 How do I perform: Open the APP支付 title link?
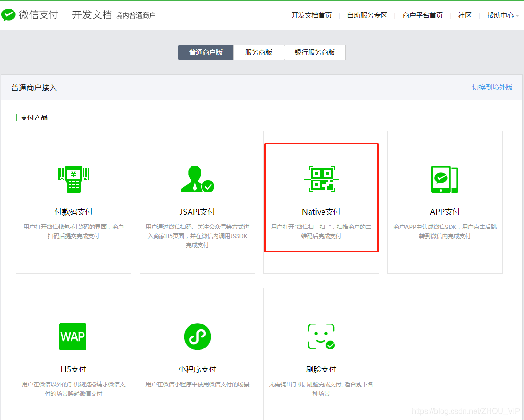click(445, 212)
